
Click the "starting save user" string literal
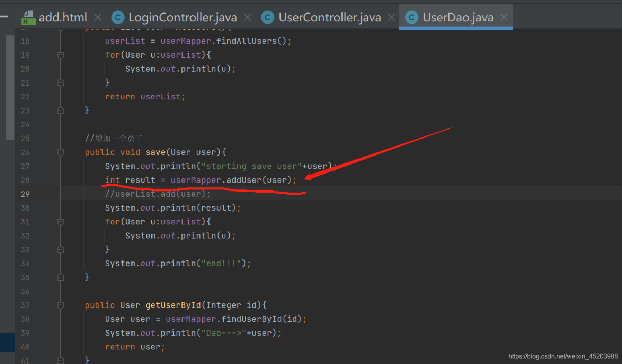click(251, 166)
